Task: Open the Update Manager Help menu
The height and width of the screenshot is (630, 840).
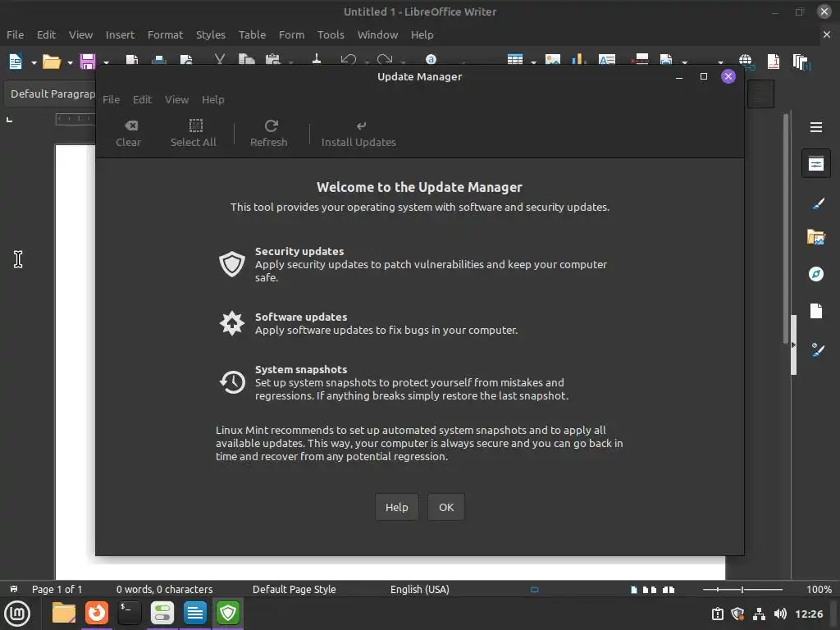Action: tap(212, 99)
